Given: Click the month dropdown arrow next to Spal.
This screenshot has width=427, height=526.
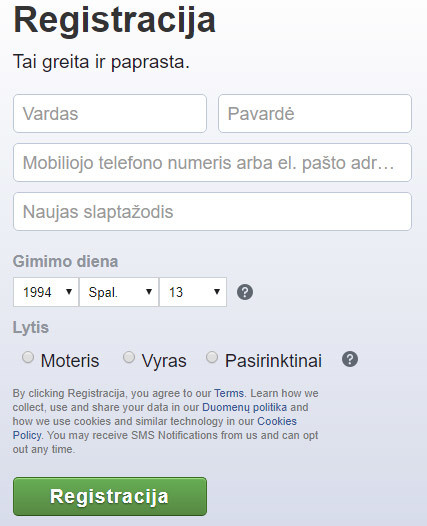Looking at the screenshot, I should (x=149, y=292).
